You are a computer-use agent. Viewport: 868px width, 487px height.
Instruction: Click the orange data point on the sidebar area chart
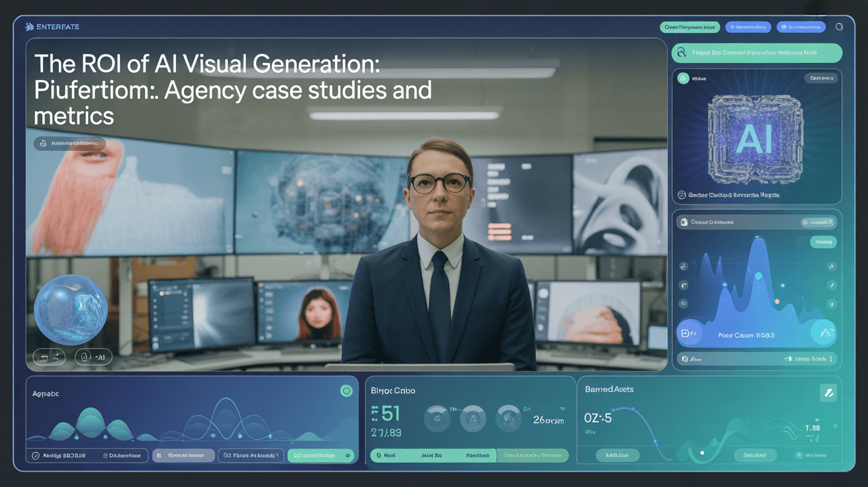point(777,302)
